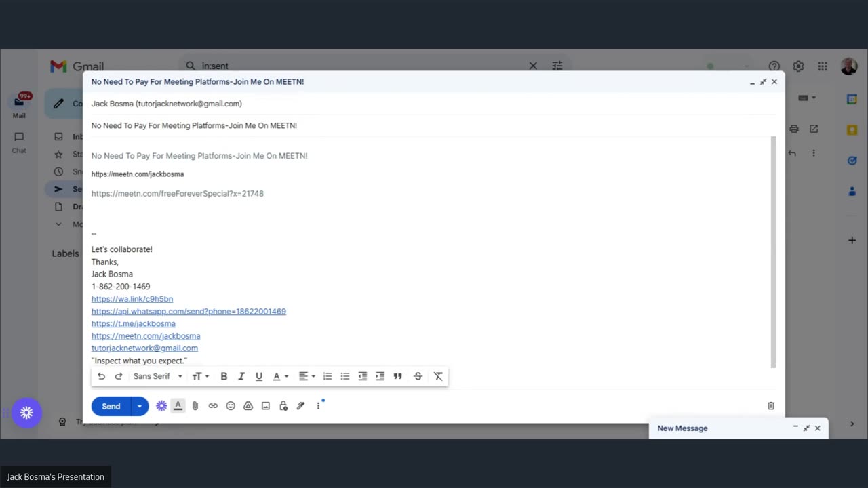868x488 pixels.
Task: Send the email
Action: (x=111, y=406)
